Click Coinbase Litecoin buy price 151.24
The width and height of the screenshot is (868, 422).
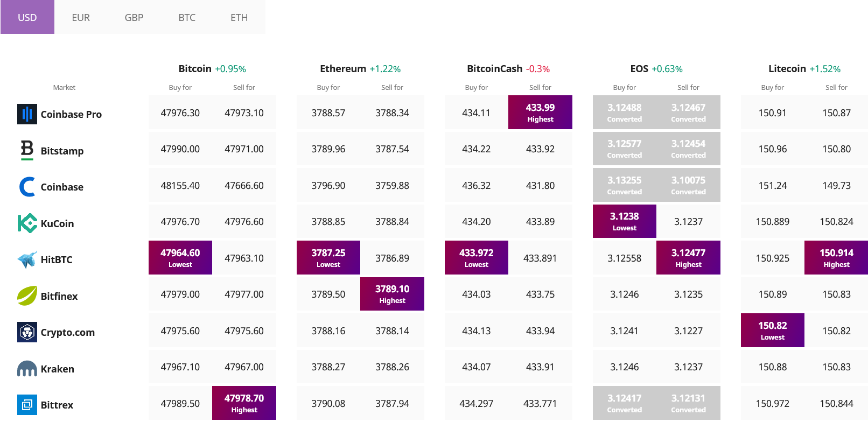[x=773, y=185]
